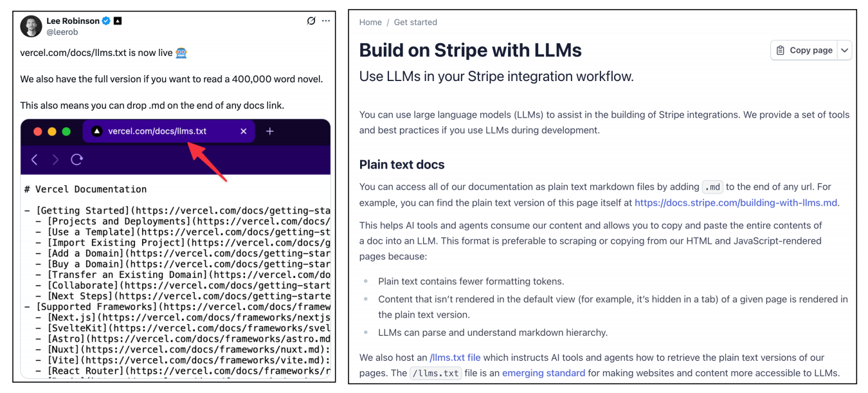The image size is (868, 393).
Task: Click the '[Projects and Deployments]' line
Action: (183, 221)
